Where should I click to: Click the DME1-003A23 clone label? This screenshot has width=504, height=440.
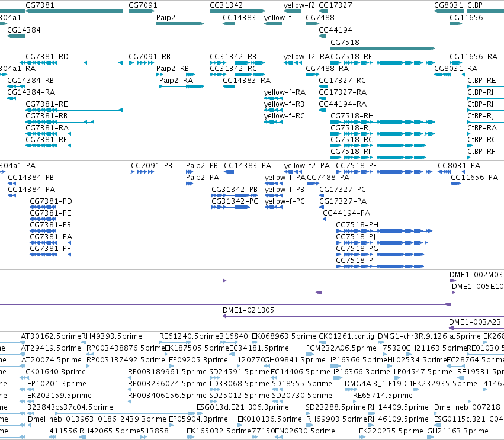point(475,322)
